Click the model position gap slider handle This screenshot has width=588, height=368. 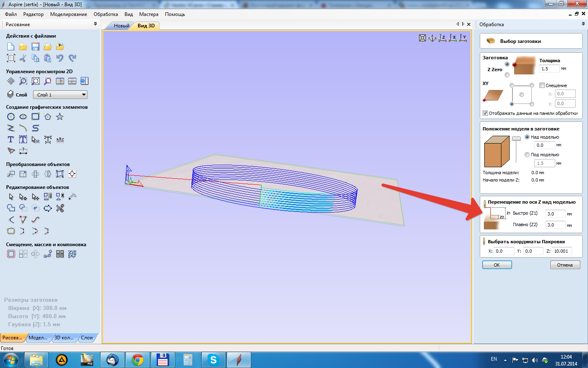[x=517, y=139]
